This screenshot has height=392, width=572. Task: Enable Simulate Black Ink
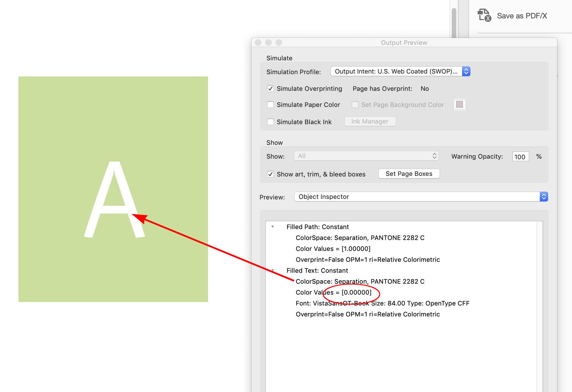pyautogui.click(x=270, y=122)
